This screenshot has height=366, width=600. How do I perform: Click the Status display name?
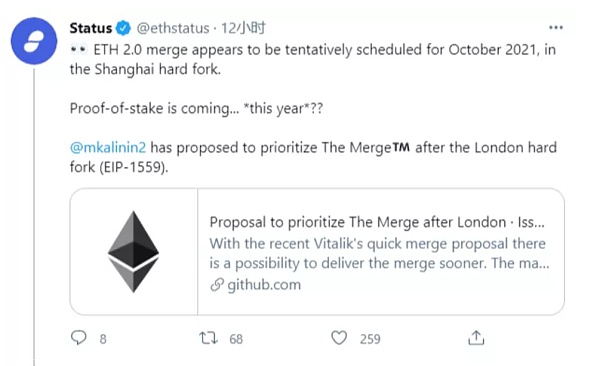91,28
